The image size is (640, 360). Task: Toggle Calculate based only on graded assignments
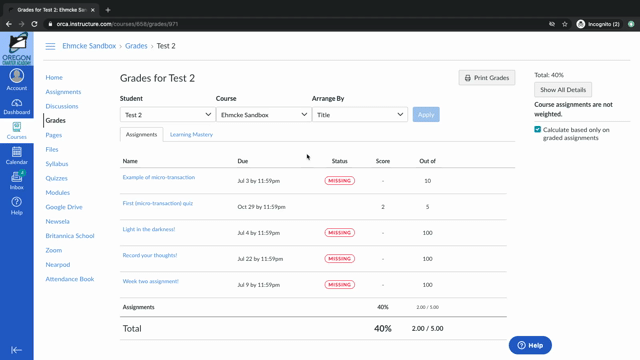pos(538,129)
